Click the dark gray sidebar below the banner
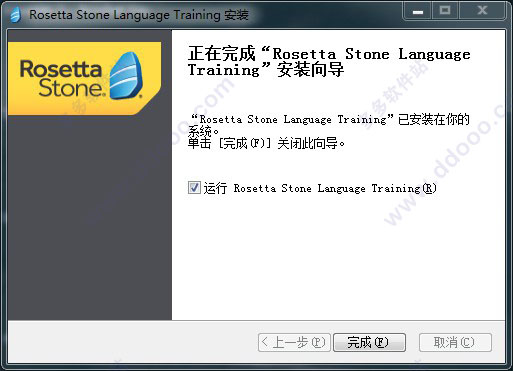This screenshot has height=371, width=513. [90, 217]
